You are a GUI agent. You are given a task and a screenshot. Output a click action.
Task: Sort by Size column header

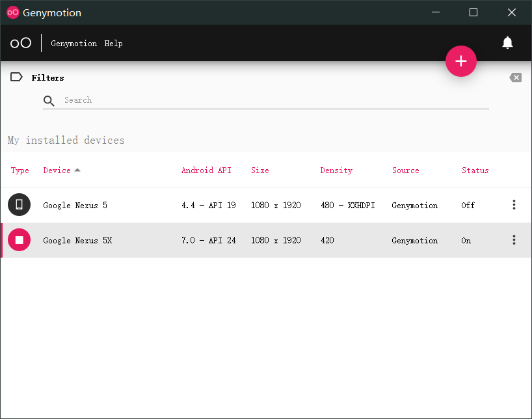click(x=260, y=170)
